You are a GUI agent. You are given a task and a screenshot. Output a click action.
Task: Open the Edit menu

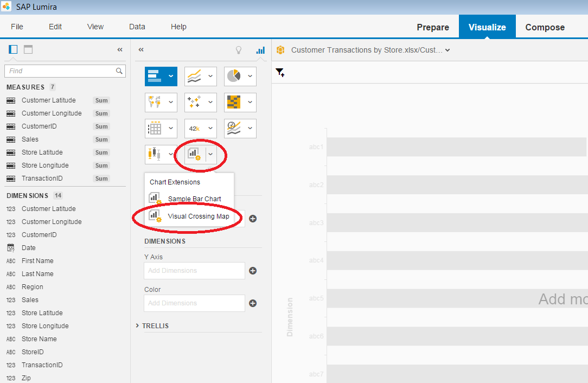pyautogui.click(x=55, y=27)
